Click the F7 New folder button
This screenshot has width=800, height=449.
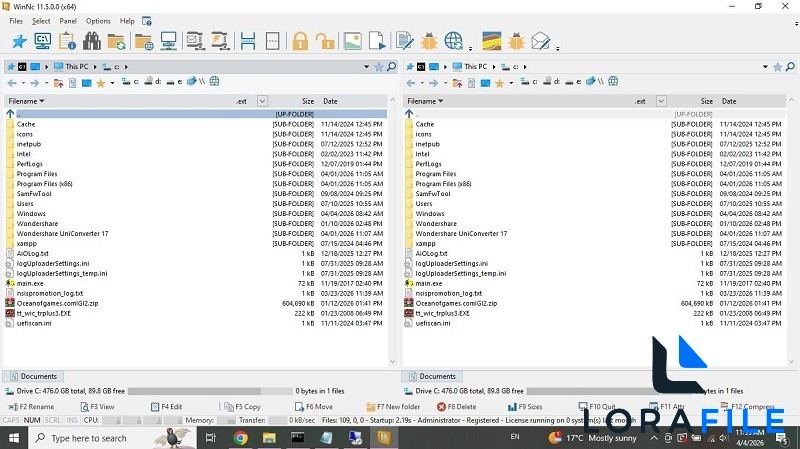pyautogui.click(x=393, y=407)
